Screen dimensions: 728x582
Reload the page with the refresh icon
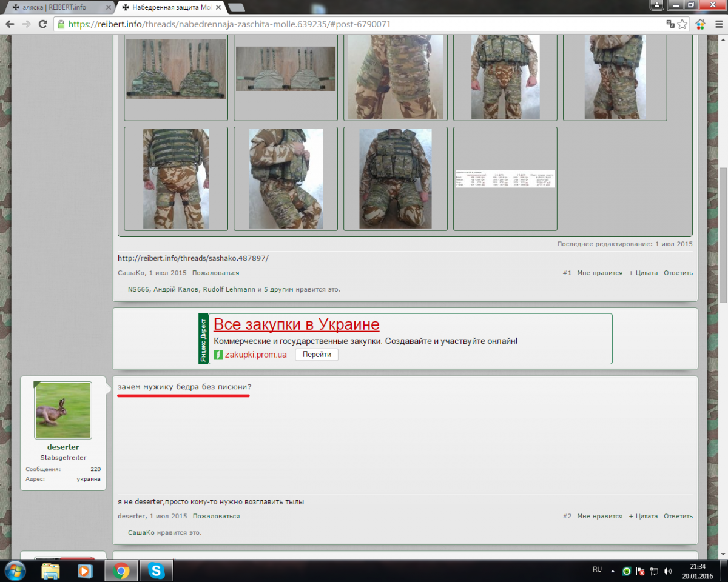pos(42,24)
